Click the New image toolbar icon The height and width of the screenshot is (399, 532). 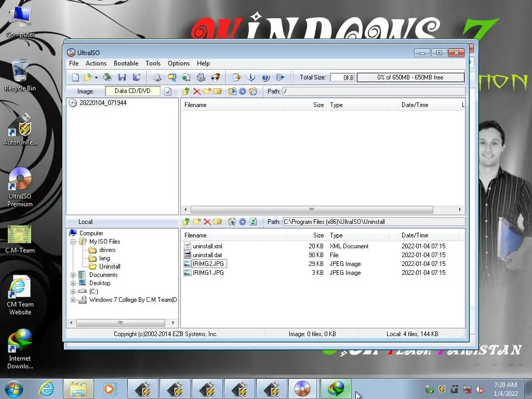coord(75,77)
